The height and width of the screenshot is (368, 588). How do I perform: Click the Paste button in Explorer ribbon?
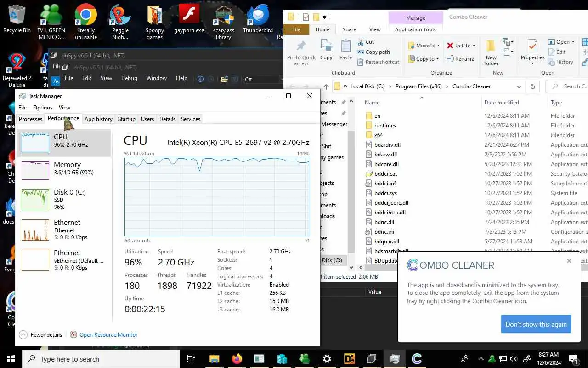pos(345,50)
